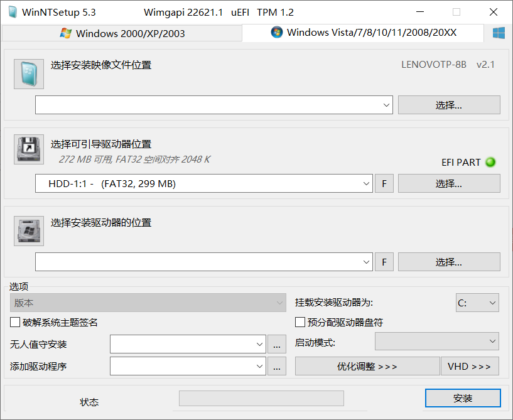Open the 版本 edition dropdown

[148, 303]
